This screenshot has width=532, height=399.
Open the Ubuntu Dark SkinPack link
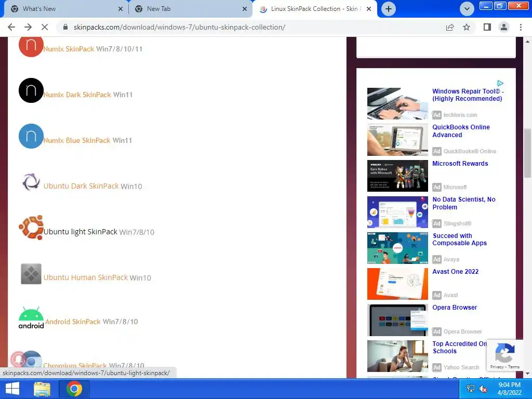[x=81, y=186]
